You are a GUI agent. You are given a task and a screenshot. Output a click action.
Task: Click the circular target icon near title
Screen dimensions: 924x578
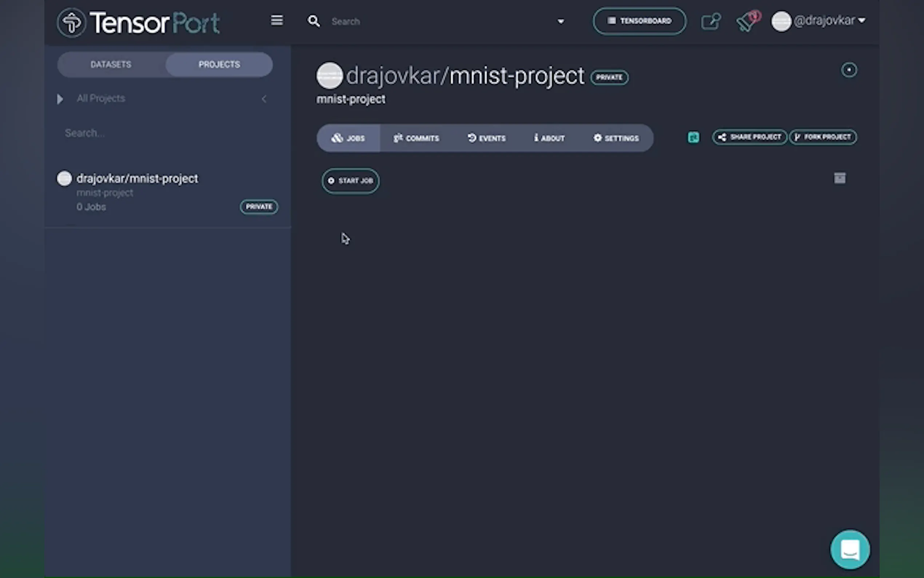[x=849, y=70]
